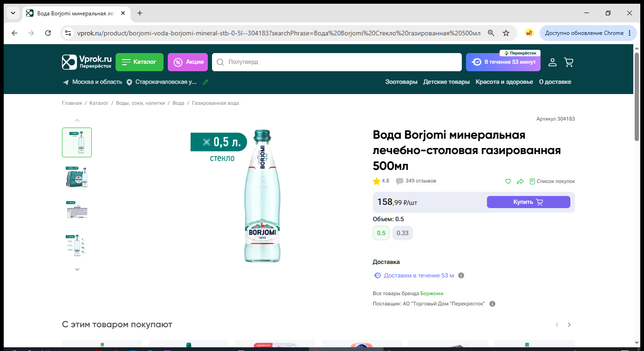Go back using Chrome's back arrow
The width and height of the screenshot is (644, 351).
pyautogui.click(x=14, y=33)
